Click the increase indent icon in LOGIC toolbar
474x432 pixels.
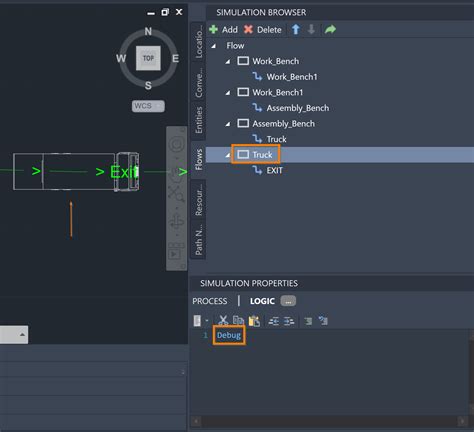pos(289,321)
